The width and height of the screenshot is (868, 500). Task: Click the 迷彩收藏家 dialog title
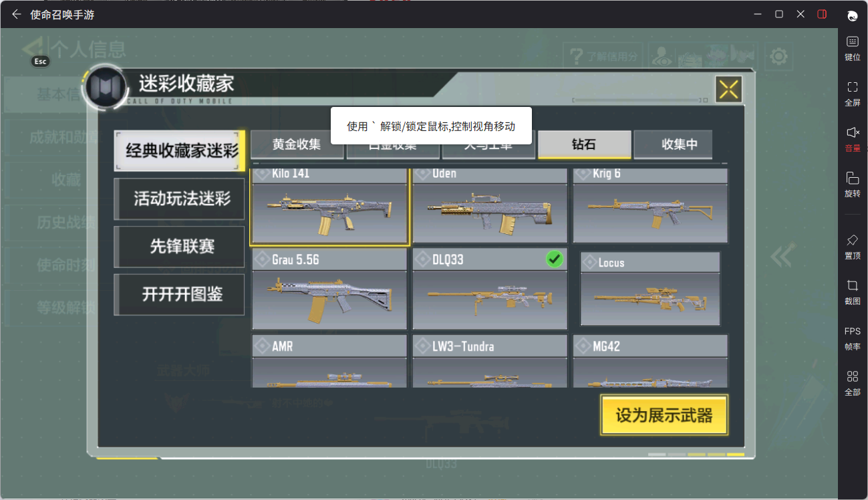pyautogui.click(x=186, y=84)
